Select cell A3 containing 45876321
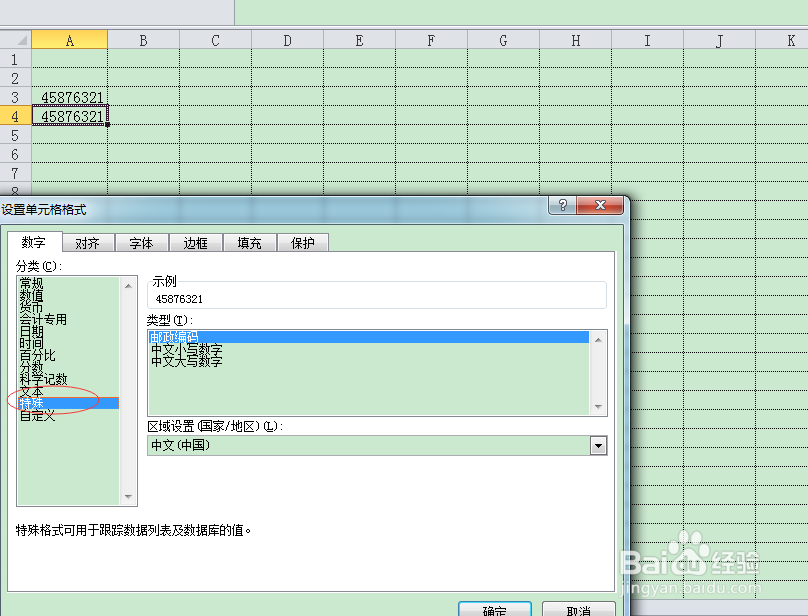This screenshot has height=616, width=808. 70,97
